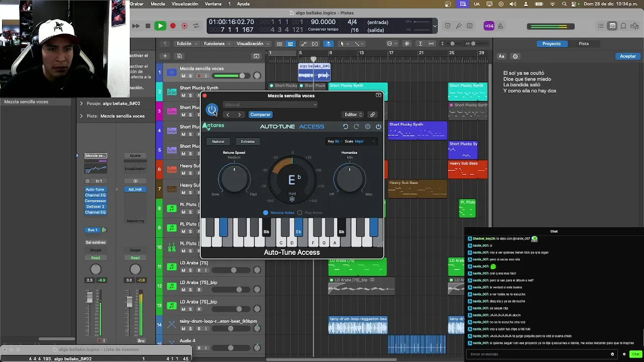This screenshot has height=362, width=644.
Task: Select the Natural preset button
Action: [218, 141]
